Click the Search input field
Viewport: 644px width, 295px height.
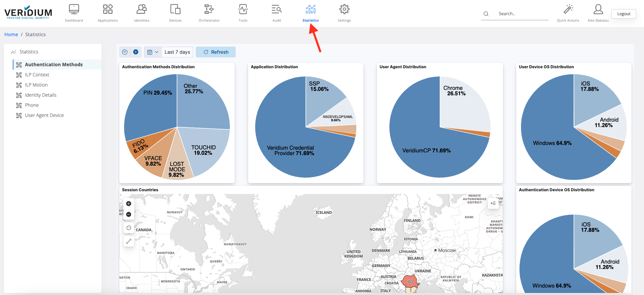[521, 14]
